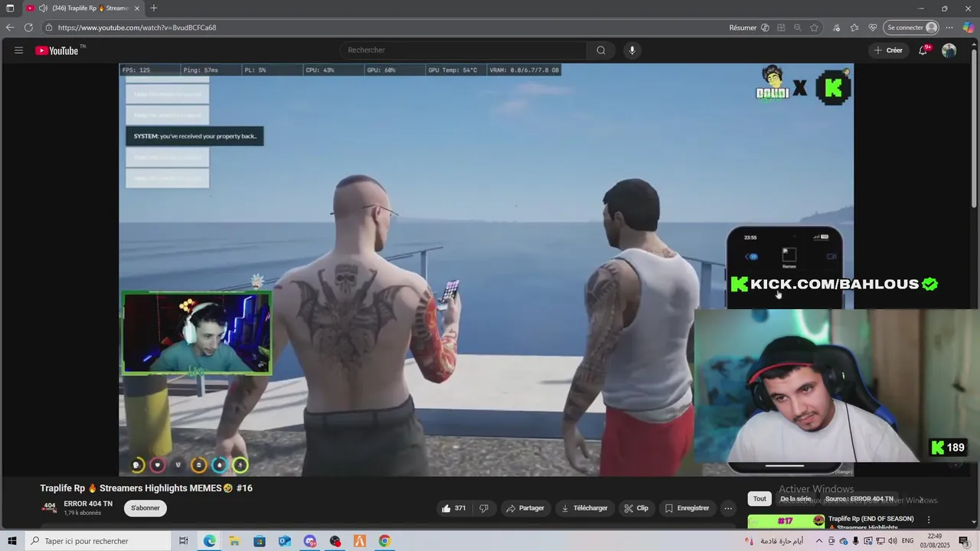View site info lock icon in address bar
Viewport: 980px width, 551px height.
pyautogui.click(x=49, y=28)
